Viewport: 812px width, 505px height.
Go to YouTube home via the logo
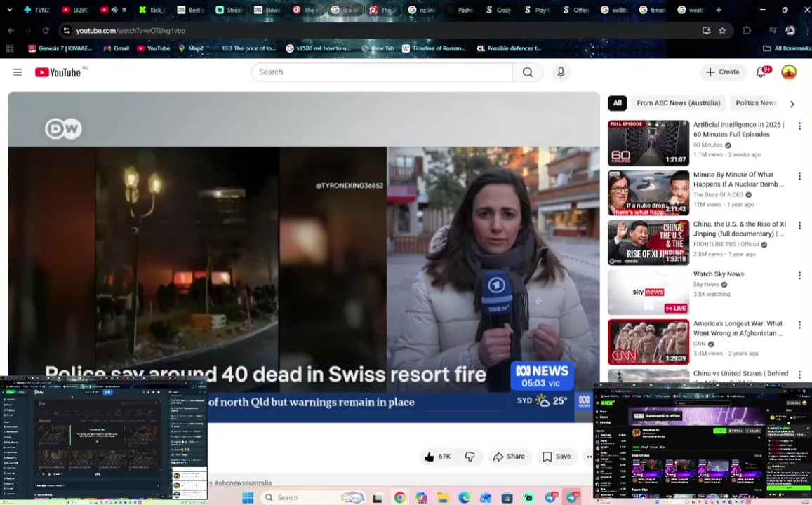58,72
